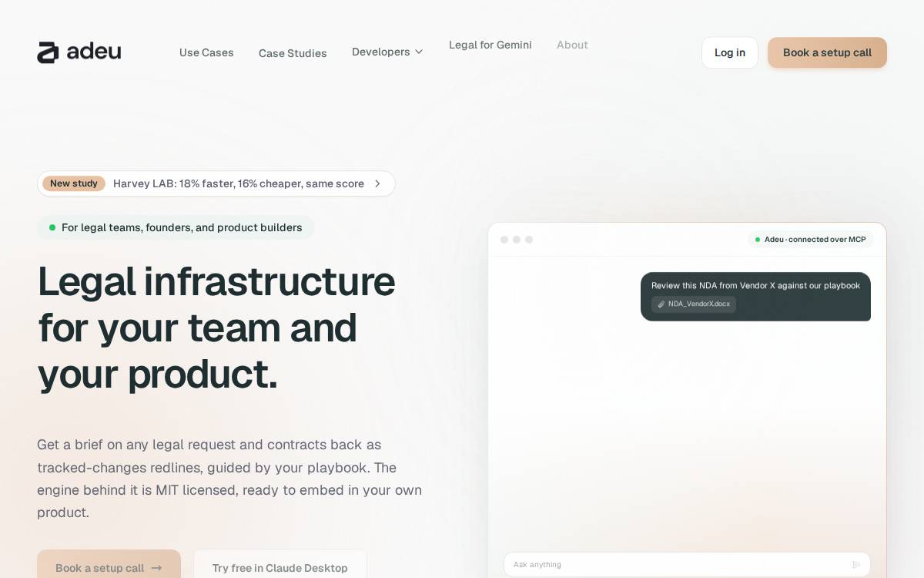
Task: Click Book a setup call in header
Action: point(827,52)
